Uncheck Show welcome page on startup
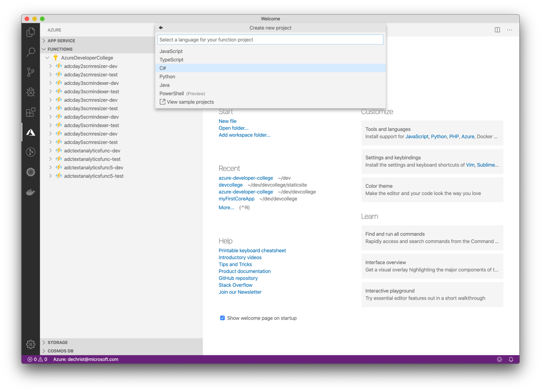541x392 pixels. 222,318
